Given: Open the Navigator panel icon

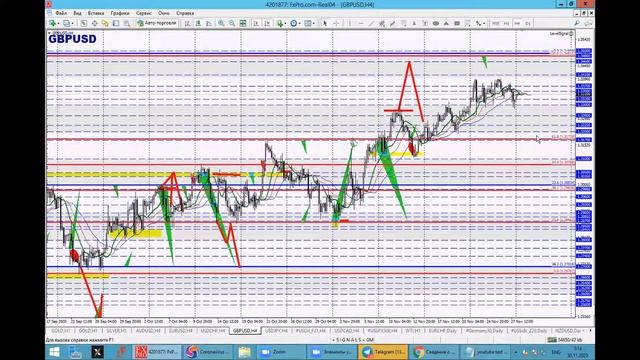Looking at the screenshot, I should click(105, 23).
